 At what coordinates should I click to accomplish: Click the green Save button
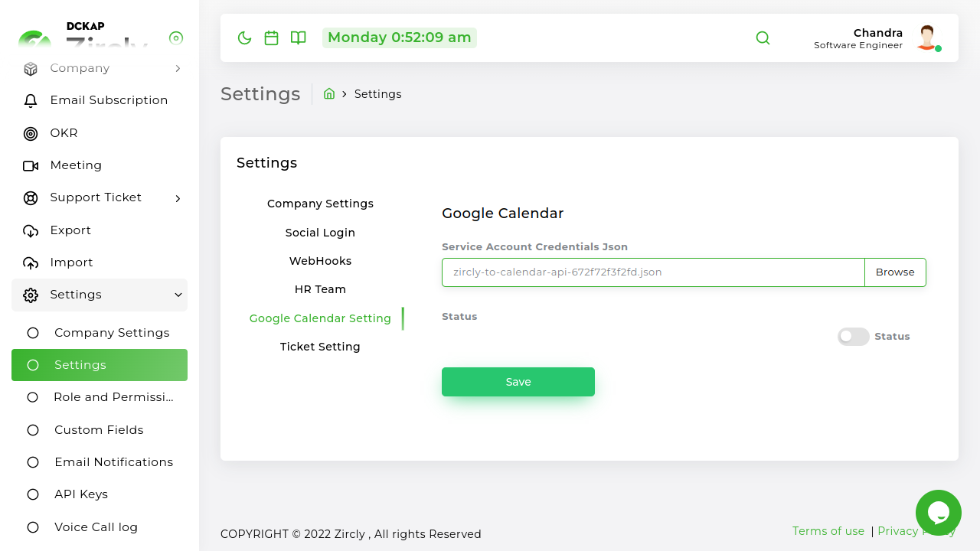(x=518, y=382)
